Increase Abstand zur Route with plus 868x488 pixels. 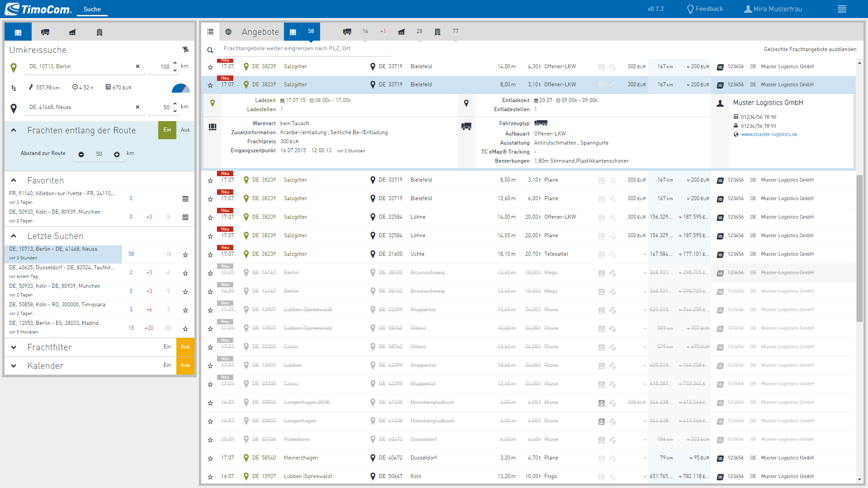(117, 155)
